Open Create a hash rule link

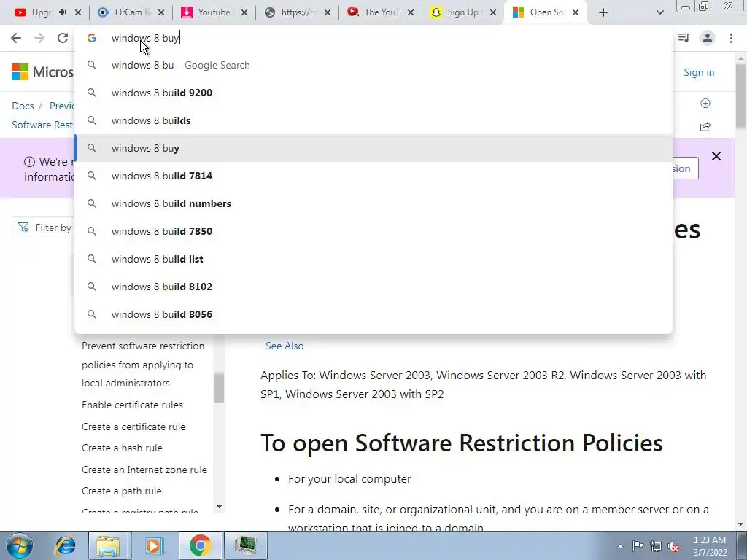pyautogui.click(x=122, y=448)
